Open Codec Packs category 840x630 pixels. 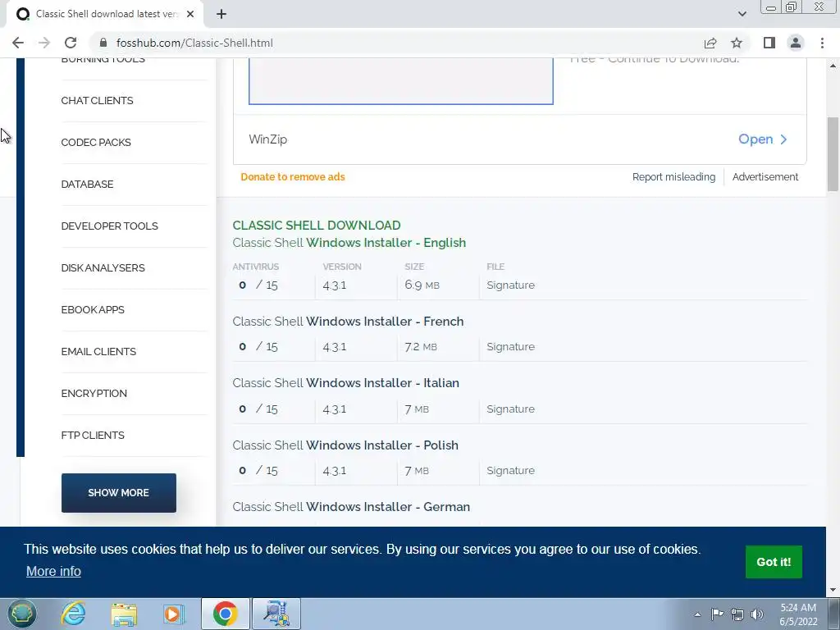(96, 143)
